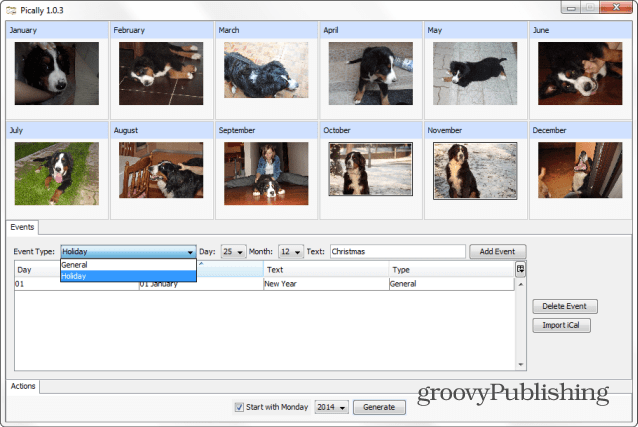638x427 pixels.
Task: Toggle the Start with Monday checkbox
Action: click(x=239, y=407)
